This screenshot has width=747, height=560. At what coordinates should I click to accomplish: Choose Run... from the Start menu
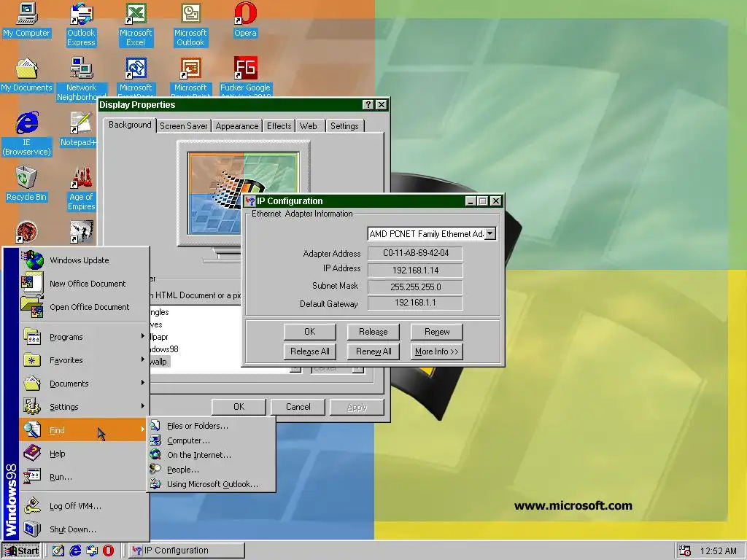pyautogui.click(x=84, y=477)
